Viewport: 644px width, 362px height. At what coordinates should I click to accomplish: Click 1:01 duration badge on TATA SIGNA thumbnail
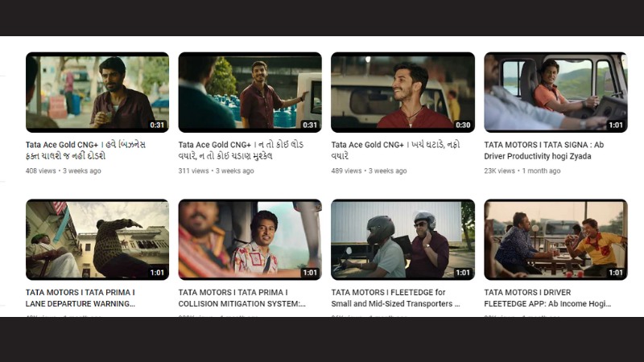(x=616, y=125)
